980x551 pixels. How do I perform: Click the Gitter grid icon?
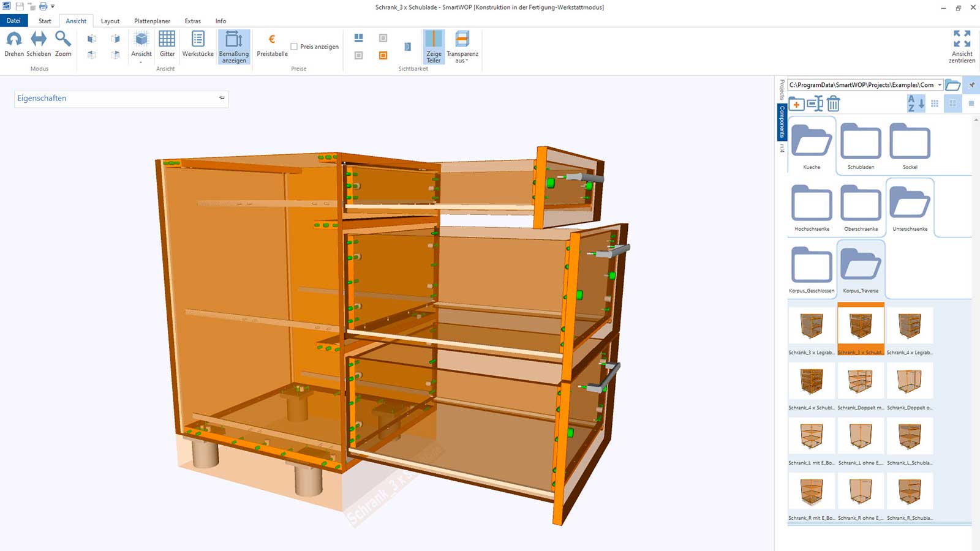[x=167, y=45]
